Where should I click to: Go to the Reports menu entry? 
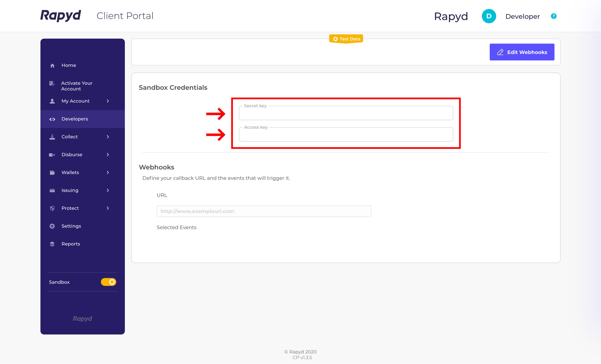71,244
